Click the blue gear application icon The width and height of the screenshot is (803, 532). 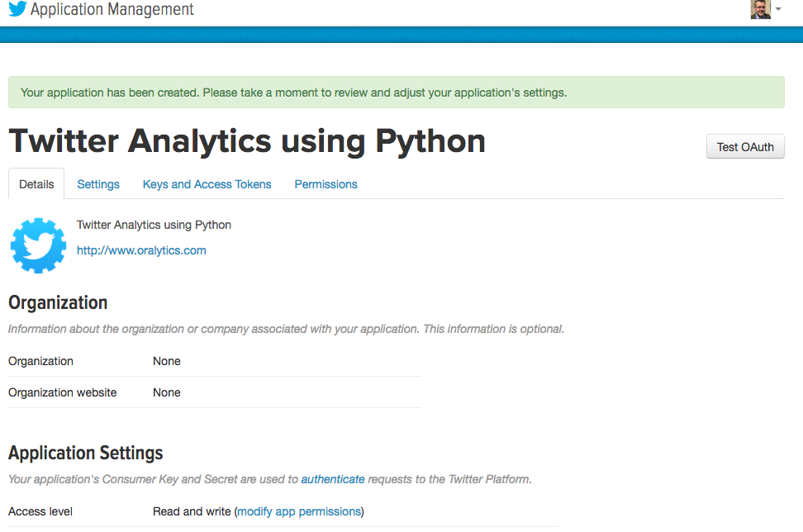point(38,245)
